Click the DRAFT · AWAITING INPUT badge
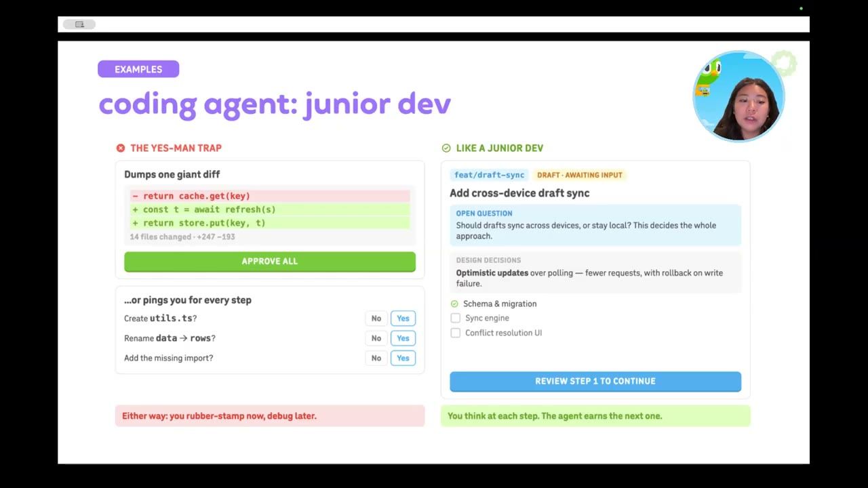This screenshot has width=868, height=488. (x=580, y=175)
